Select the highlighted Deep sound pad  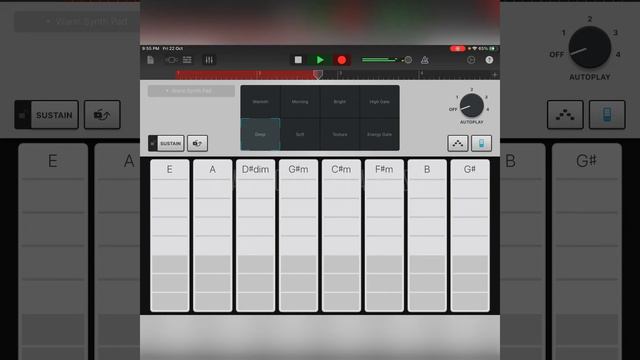pos(260,134)
